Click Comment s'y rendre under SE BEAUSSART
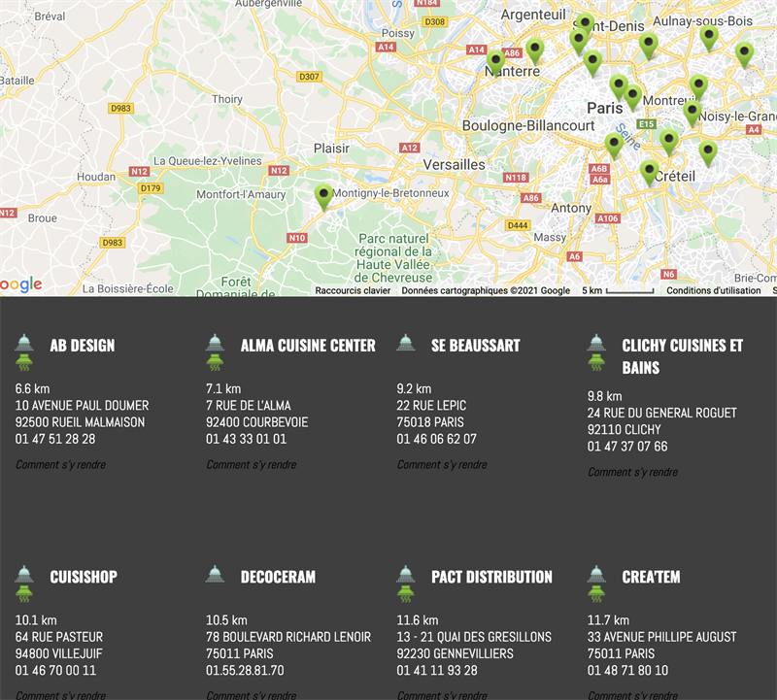777x700 pixels. (442, 465)
